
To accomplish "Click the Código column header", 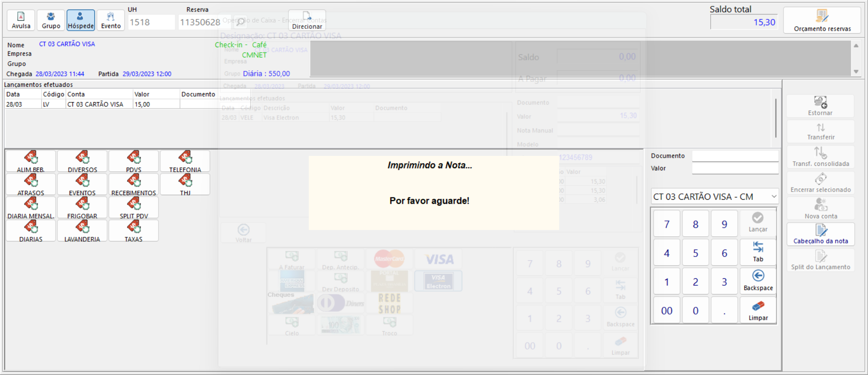I will [x=53, y=94].
